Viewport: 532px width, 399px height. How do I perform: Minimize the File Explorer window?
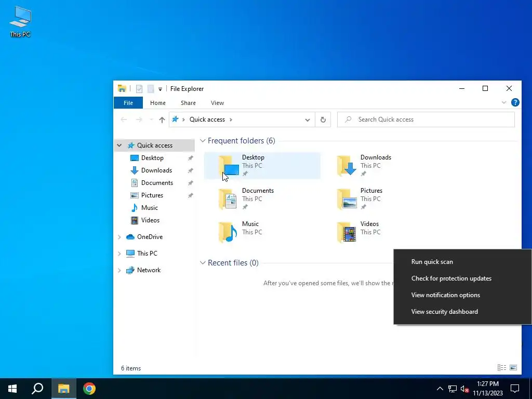pos(462,88)
